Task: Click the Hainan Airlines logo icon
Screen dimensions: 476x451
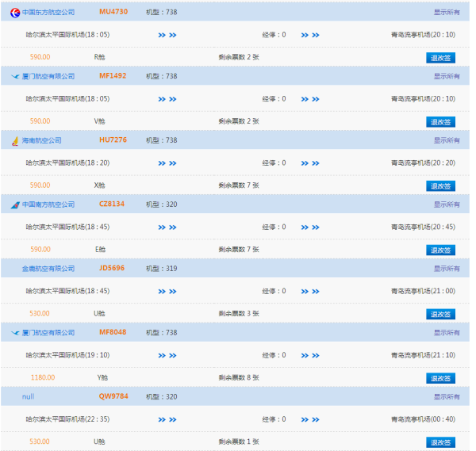Action: click(x=15, y=141)
